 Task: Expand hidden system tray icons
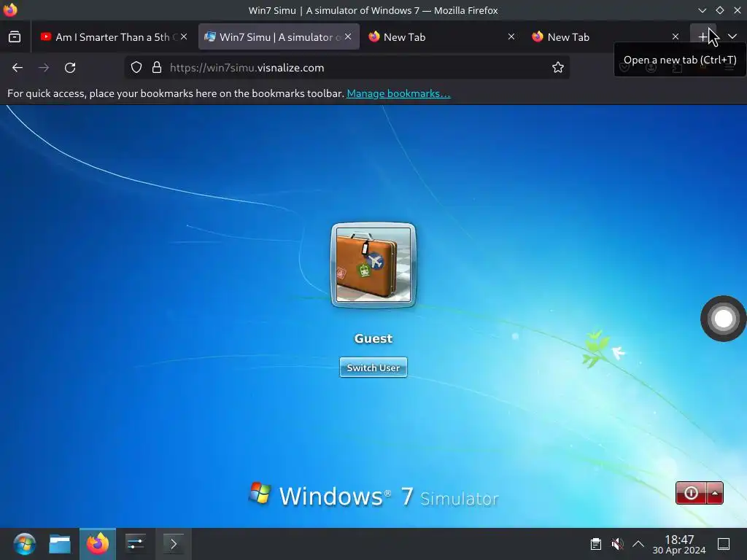pos(638,544)
